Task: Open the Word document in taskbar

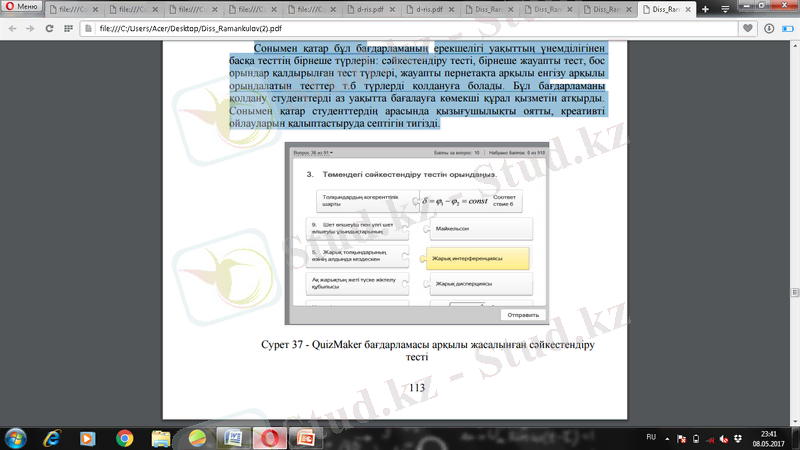Action: [232, 437]
